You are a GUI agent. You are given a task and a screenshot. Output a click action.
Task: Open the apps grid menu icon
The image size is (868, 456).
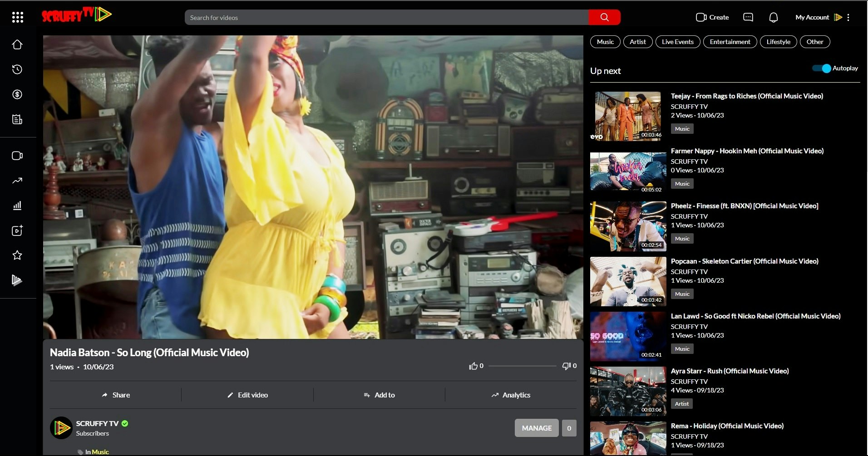coord(17,17)
